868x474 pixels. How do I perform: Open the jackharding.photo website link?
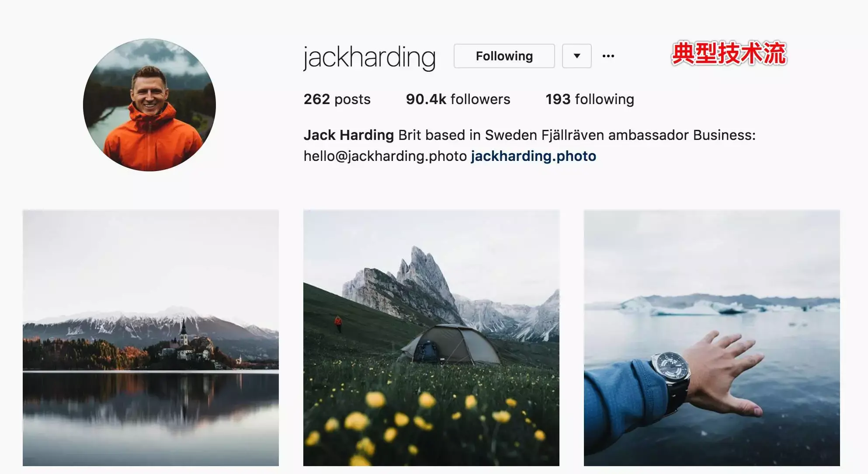coord(533,156)
